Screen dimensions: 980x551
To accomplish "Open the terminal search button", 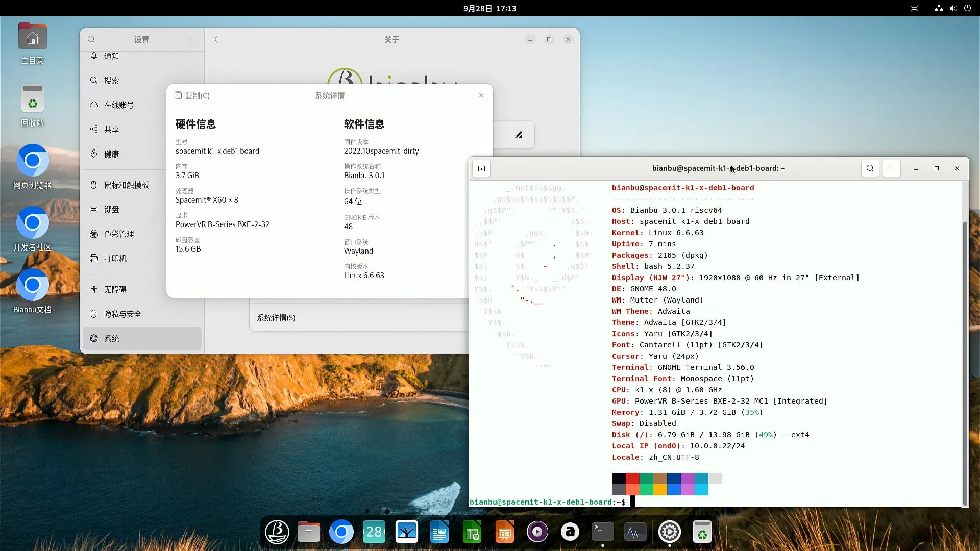I will point(870,168).
